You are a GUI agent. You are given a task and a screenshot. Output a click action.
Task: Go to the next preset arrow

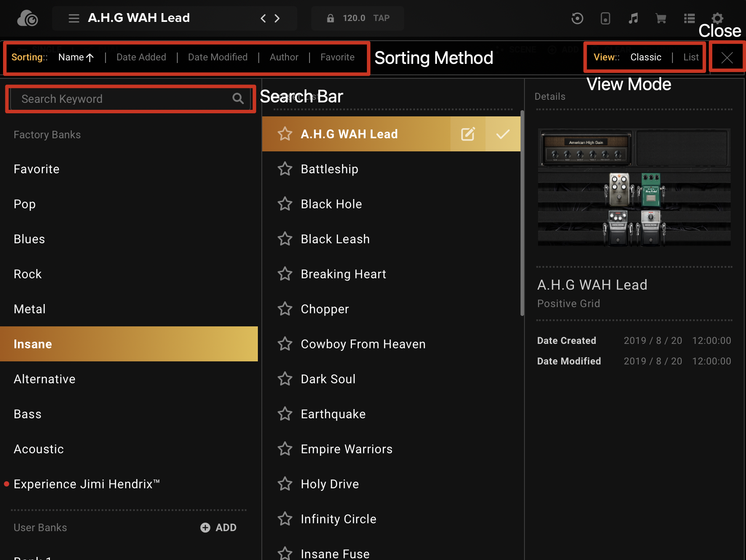(x=277, y=18)
